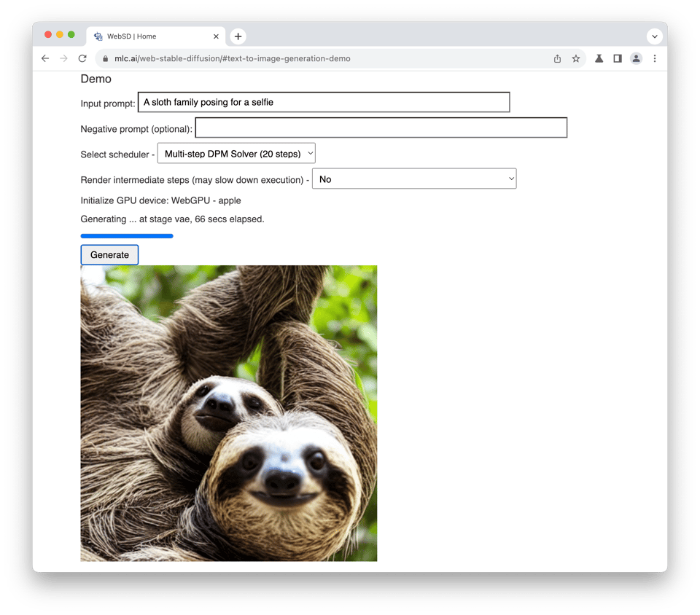Open the Select scheduler dropdown
700x615 pixels.
(236, 154)
